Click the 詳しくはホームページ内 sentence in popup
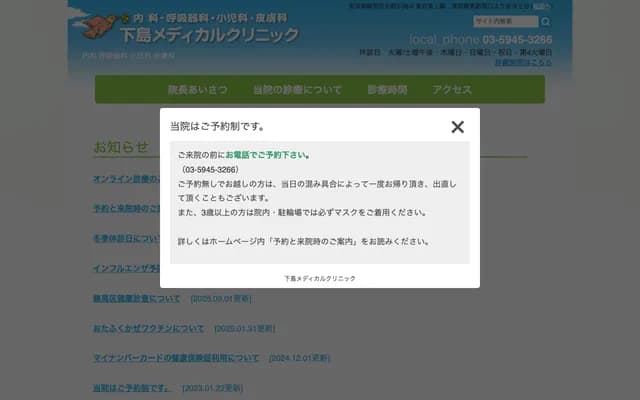The width and height of the screenshot is (640, 400). tap(304, 242)
